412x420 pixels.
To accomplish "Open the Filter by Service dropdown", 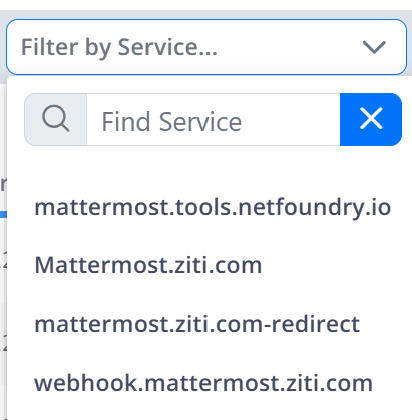I will [206, 47].
